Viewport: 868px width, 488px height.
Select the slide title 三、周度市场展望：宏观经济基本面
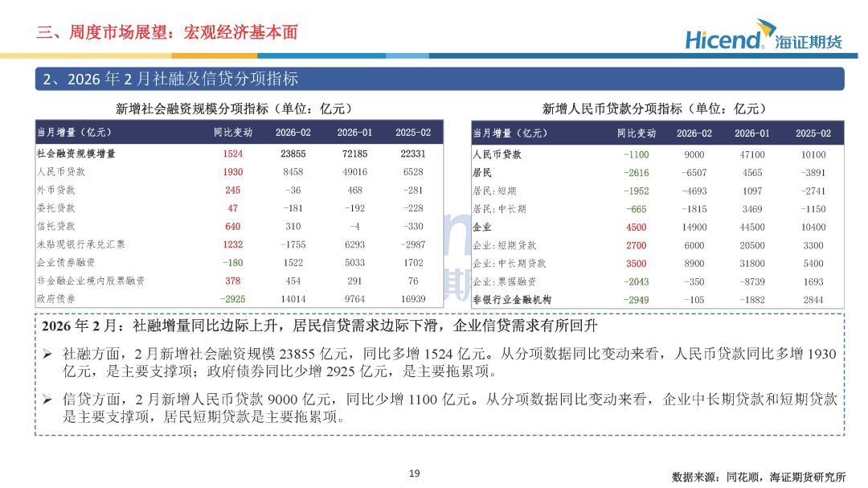tap(167, 32)
